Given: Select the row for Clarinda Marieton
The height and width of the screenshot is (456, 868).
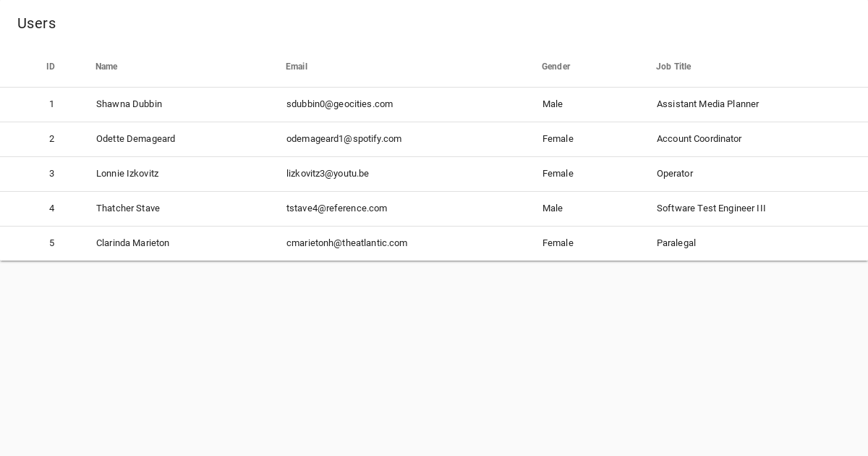Looking at the screenshot, I should pos(132,243).
